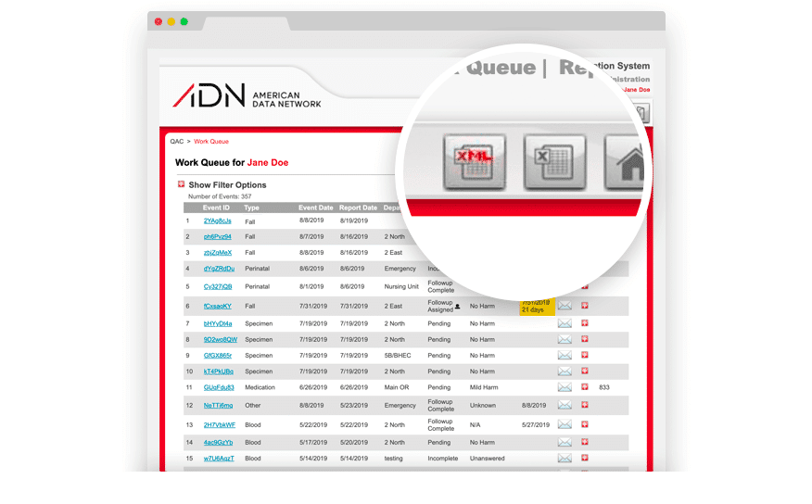Click the '833' value in GUoFdu83 row
Viewport: 812px width, 504px height.
[604, 387]
